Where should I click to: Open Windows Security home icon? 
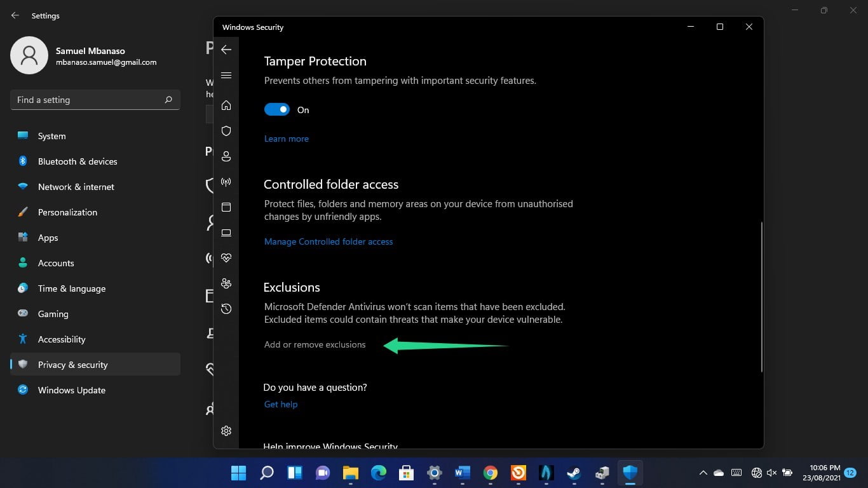226,105
